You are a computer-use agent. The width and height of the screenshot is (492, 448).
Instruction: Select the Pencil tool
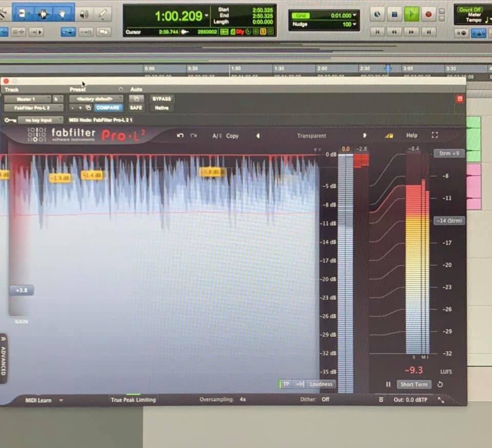tap(102, 14)
